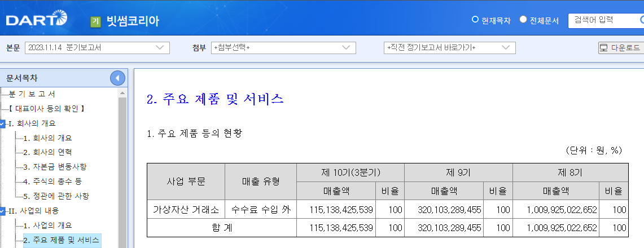This screenshot has height=248, width=644.
Task: Open the 첨부선택 dropdown
Action: (283, 48)
